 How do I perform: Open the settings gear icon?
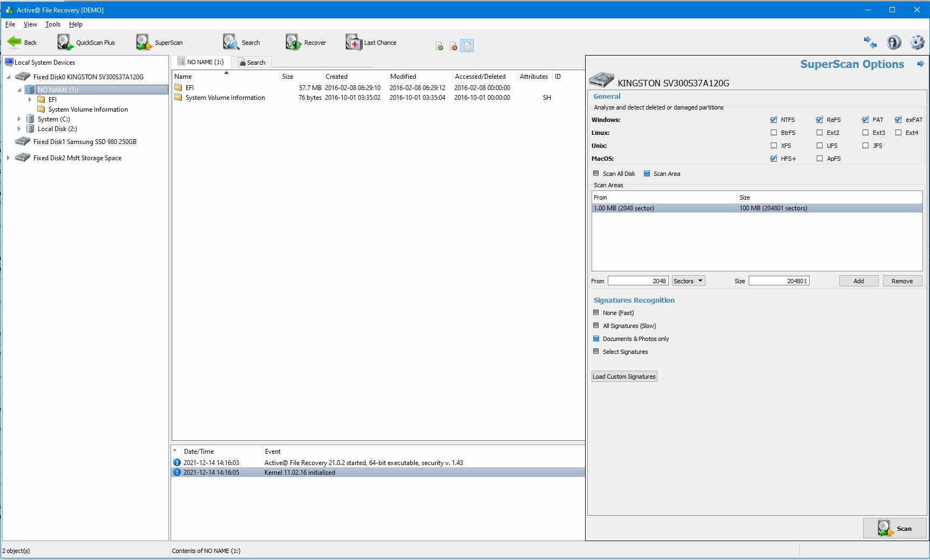click(x=917, y=43)
